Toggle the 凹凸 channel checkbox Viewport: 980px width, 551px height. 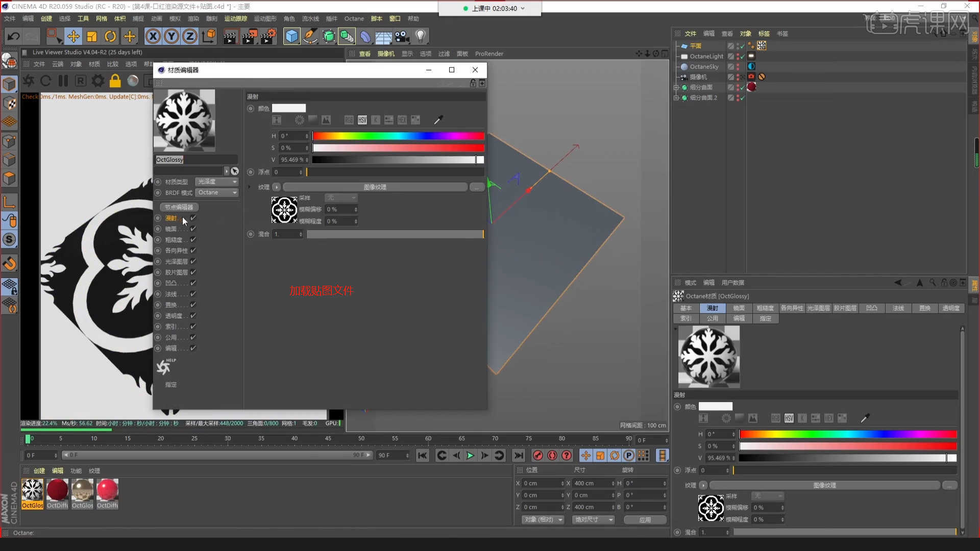pos(193,283)
